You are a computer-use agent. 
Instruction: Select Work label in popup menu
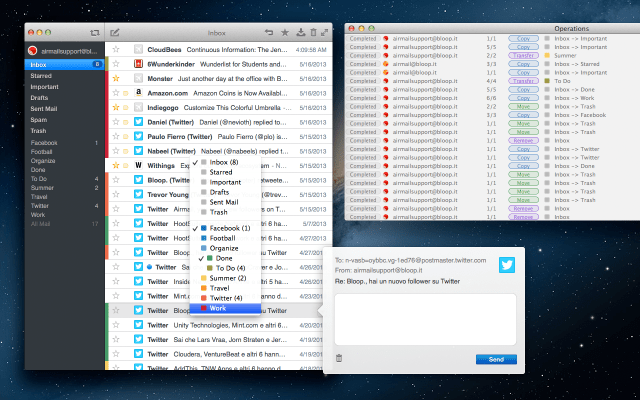(x=225, y=308)
